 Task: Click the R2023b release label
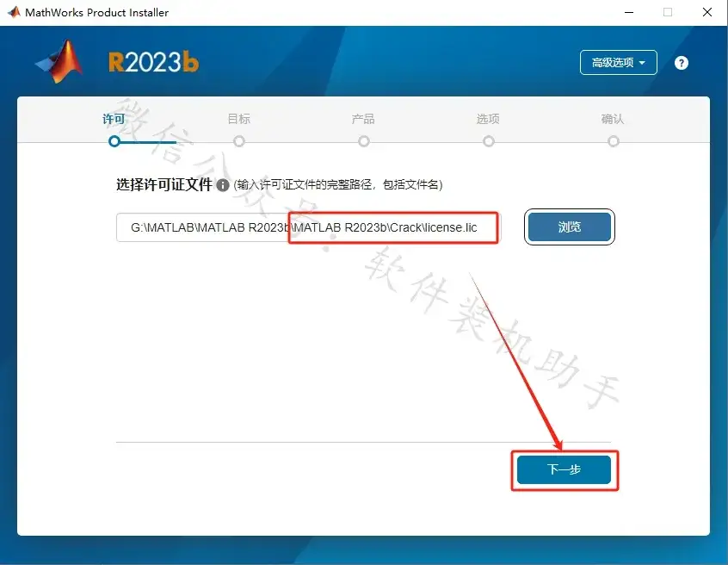154,62
